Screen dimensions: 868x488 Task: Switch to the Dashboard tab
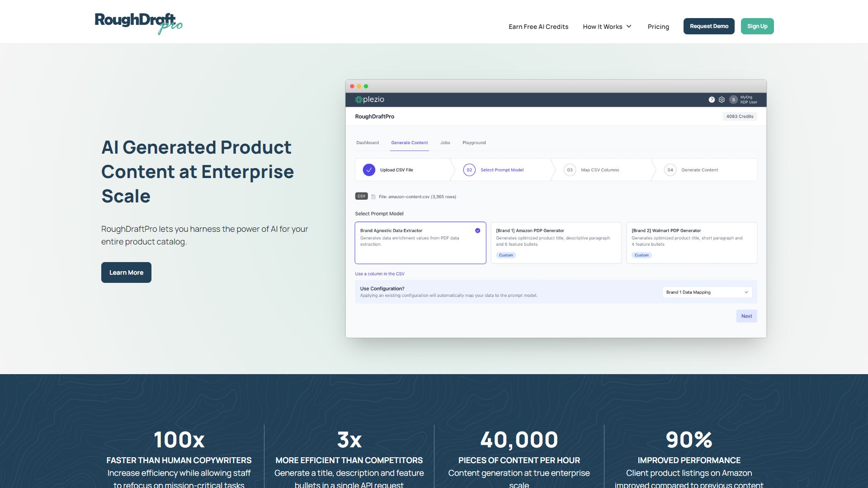pos(368,143)
